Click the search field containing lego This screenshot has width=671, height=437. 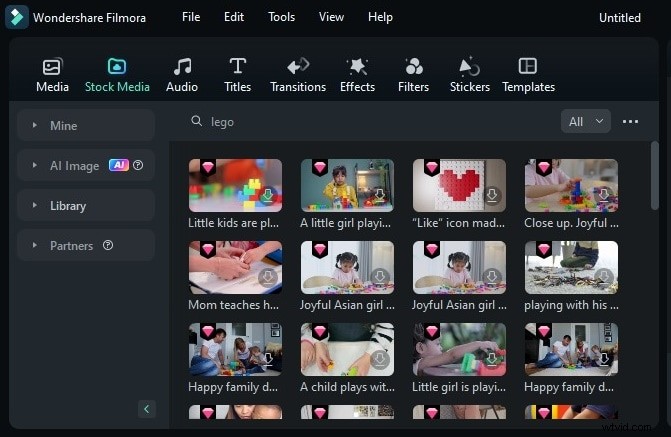[x=380, y=121]
